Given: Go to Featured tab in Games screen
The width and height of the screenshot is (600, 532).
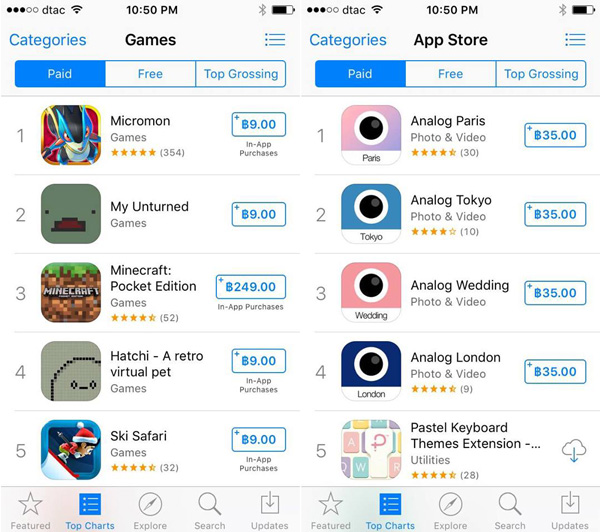Looking at the screenshot, I should pos(30,510).
